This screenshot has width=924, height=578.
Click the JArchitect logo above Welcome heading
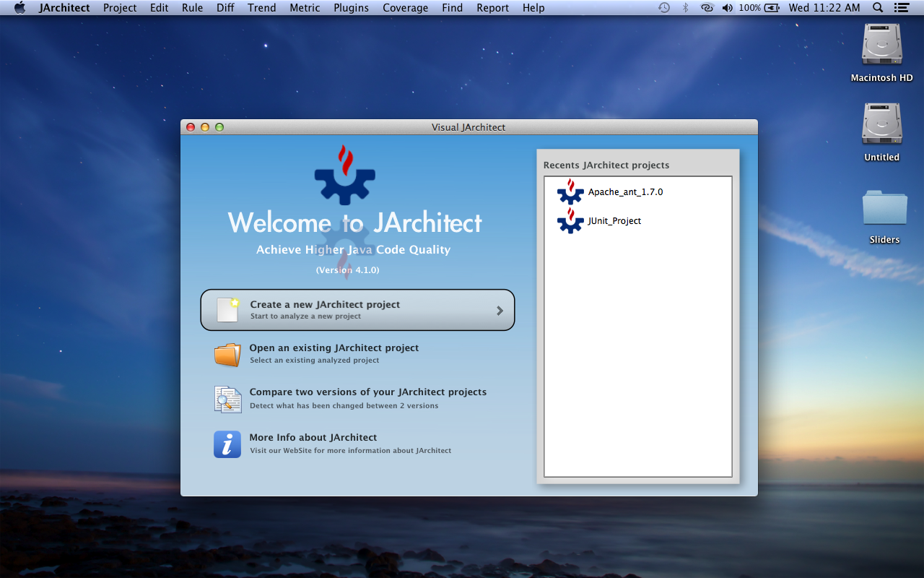pyautogui.click(x=345, y=175)
